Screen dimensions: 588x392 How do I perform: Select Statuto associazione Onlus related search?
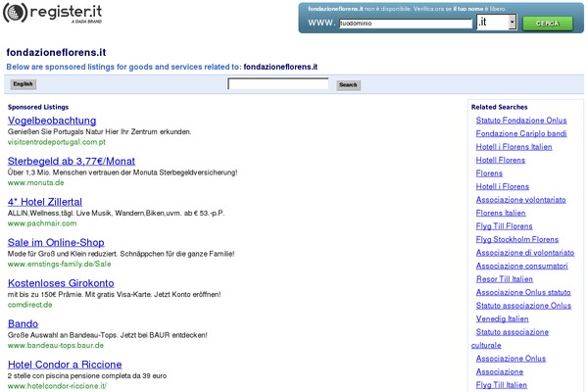click(523, 306)
